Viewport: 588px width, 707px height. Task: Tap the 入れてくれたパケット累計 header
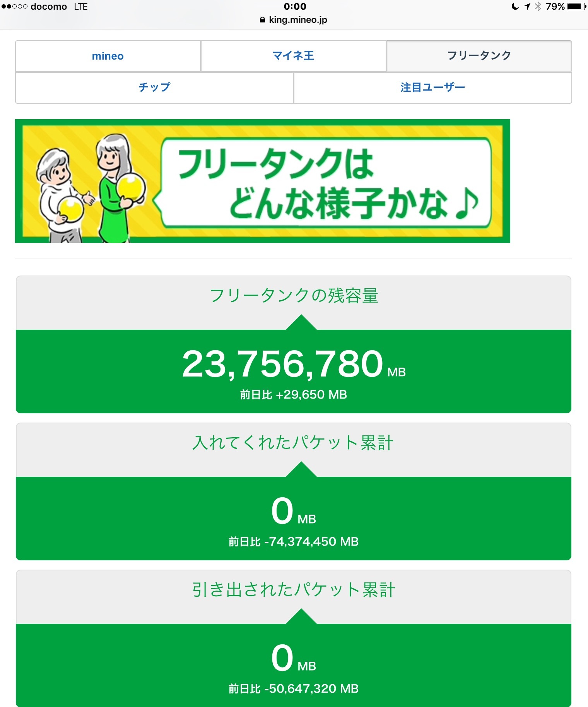[x=293, y=443]
